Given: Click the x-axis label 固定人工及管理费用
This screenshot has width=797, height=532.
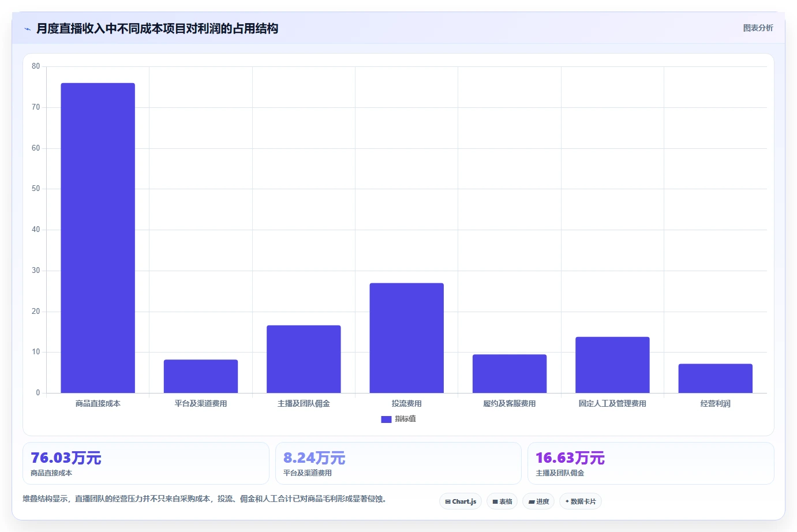Looking at the screenshot, I should click(612, 404).
